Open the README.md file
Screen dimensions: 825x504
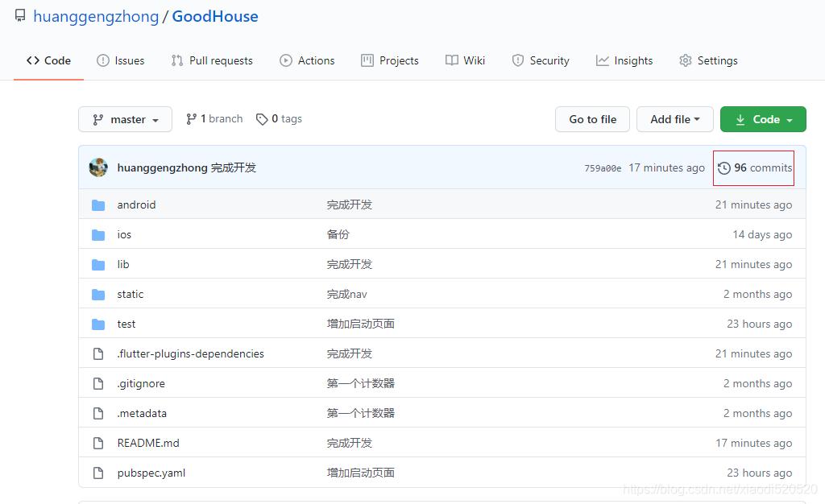[x=148, y=443]
